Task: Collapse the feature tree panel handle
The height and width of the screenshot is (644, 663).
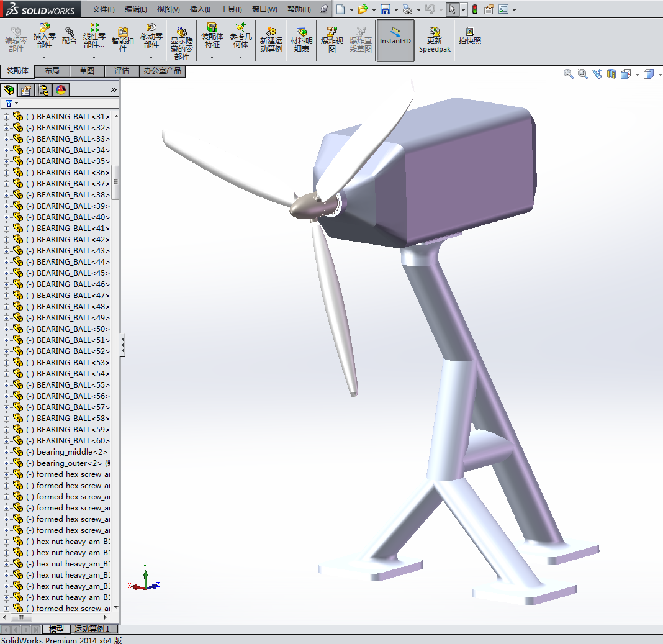Action: pos(122,345)
